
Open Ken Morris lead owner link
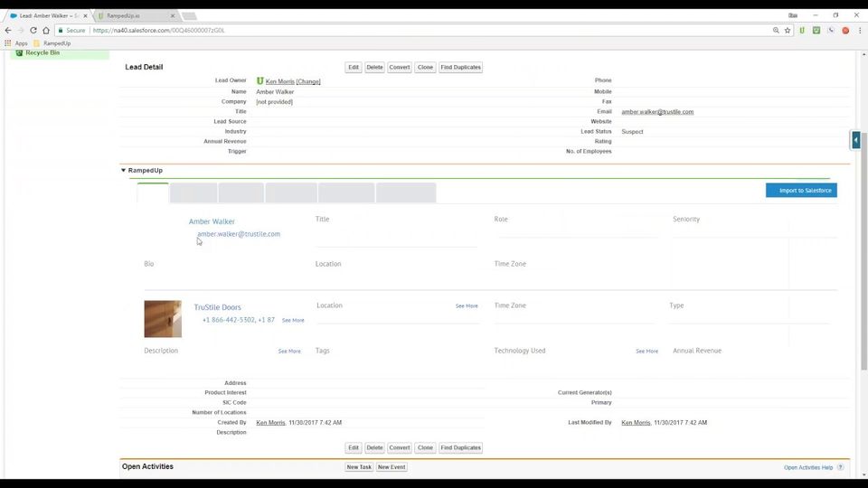pos(280,82)
